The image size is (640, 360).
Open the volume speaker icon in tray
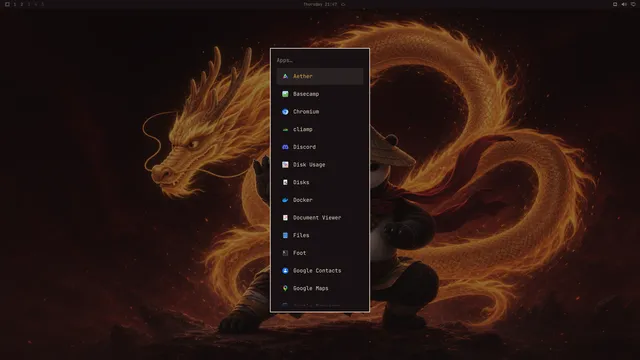624,4
